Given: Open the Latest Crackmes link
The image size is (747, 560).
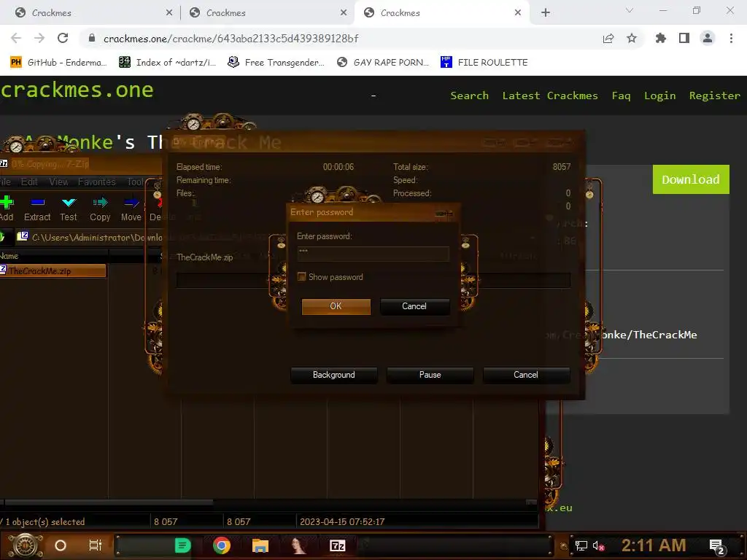Looking at the screenshot, I should pos(550,96).
